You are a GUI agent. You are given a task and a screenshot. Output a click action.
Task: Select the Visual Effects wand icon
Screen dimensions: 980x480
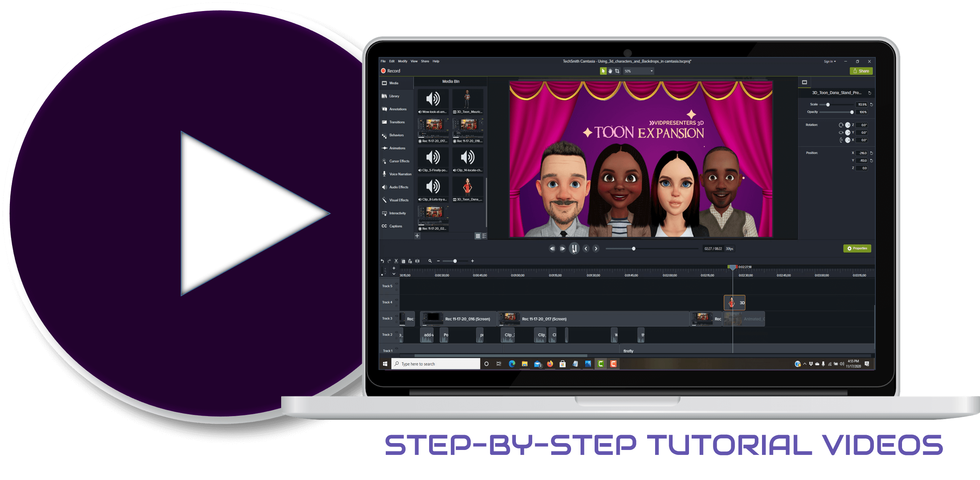coord(384,200)
